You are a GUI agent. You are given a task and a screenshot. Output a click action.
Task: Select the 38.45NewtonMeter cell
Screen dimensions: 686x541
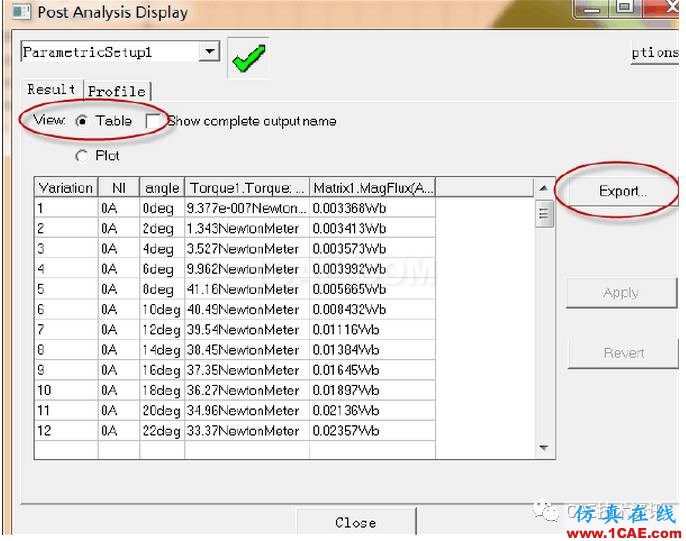point(247,349)
